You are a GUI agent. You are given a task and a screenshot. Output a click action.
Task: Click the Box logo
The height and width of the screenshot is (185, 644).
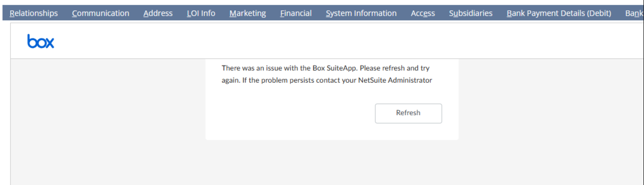click(41, 41)
